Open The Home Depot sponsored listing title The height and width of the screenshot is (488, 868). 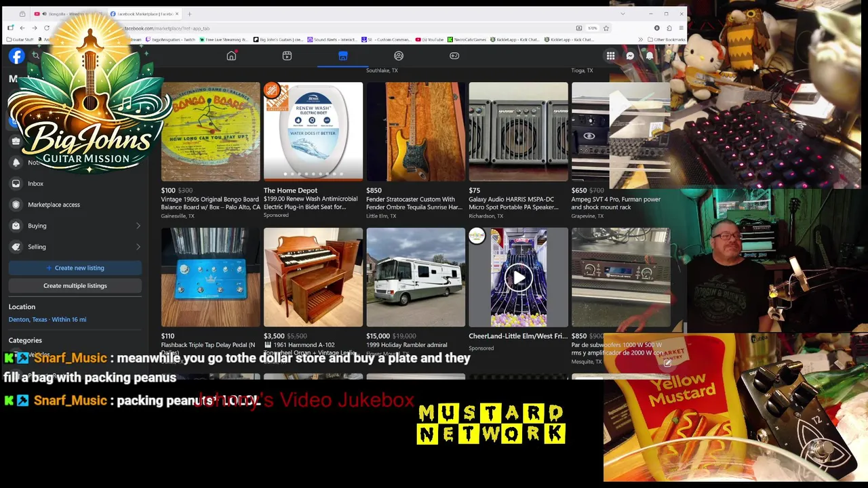[290, 190]
